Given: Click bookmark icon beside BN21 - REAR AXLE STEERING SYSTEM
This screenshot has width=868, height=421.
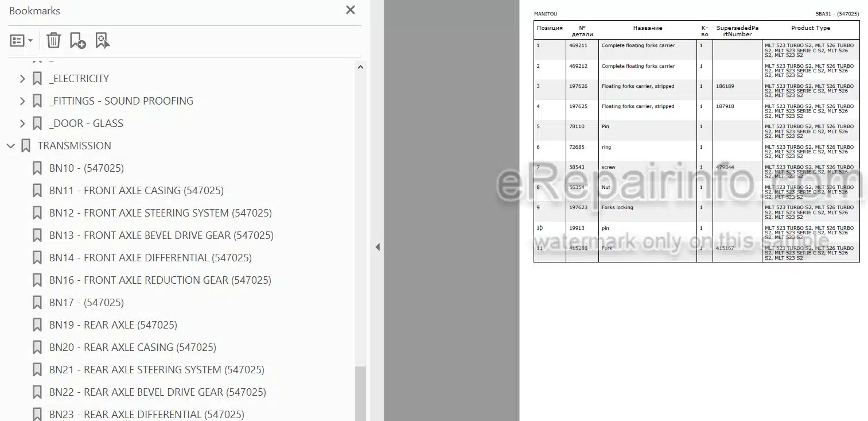Looking at the screenshot, I should pos(37,370).
